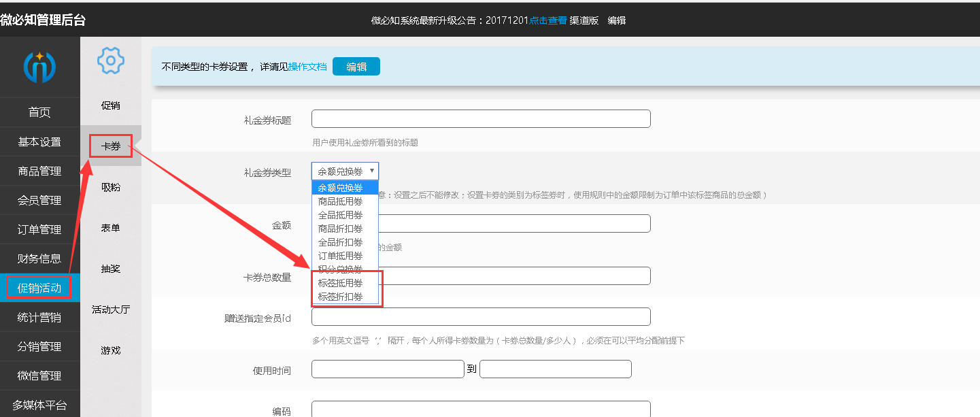Click the 使用时间 start date field
980x417 pixels.
[388, 369]
